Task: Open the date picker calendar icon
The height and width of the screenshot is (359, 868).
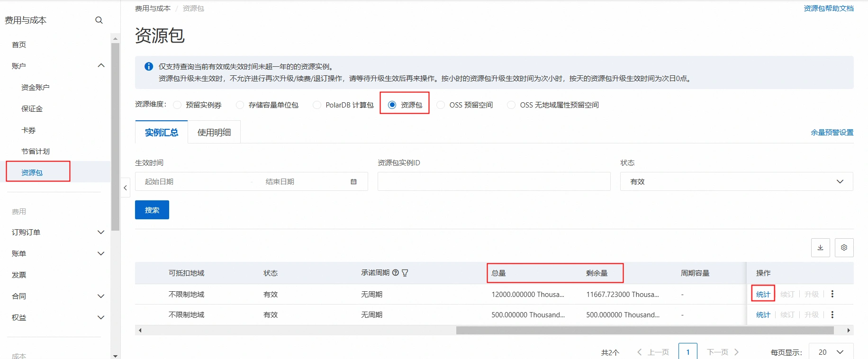Action: 353,181
